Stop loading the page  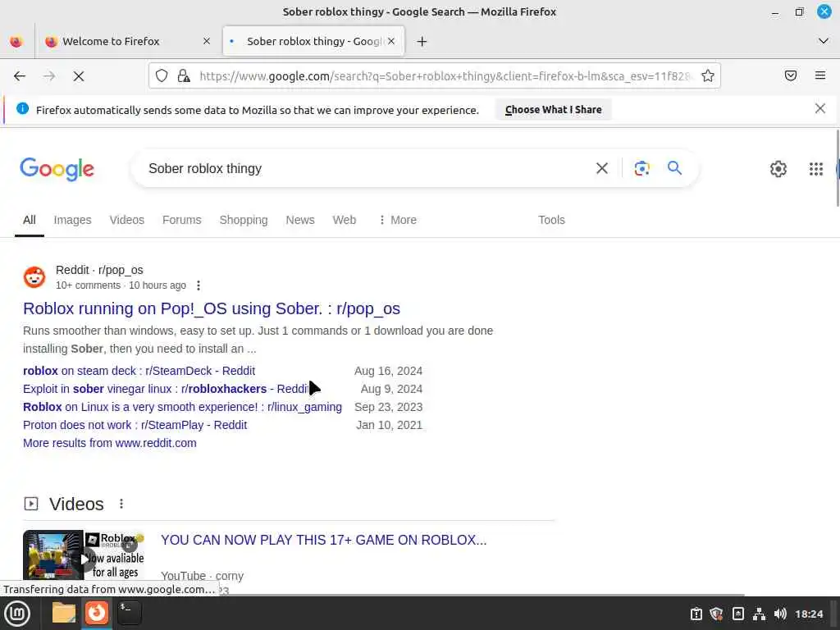(x=79, y=76)
